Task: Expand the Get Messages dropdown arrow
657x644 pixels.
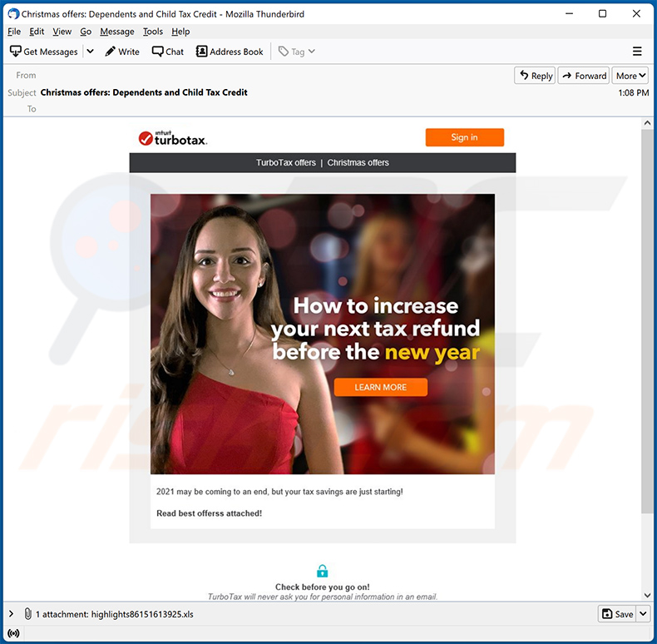Action: [90, 52]
